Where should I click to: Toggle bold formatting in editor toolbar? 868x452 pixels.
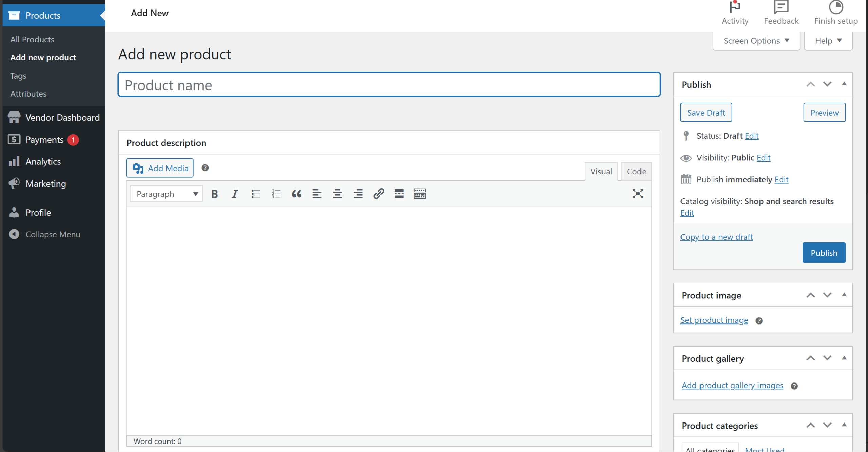pyautogui.click(x=214, y=194)
